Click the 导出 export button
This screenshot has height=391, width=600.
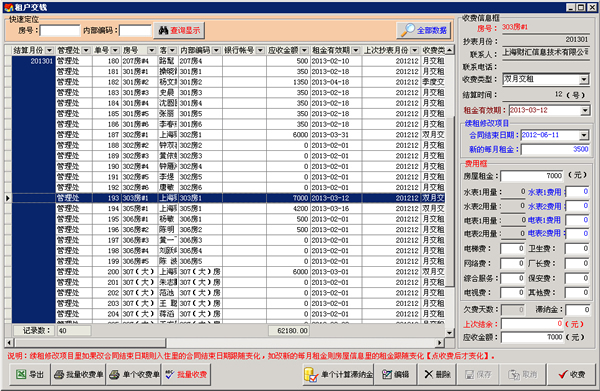[x=30, y=374]
